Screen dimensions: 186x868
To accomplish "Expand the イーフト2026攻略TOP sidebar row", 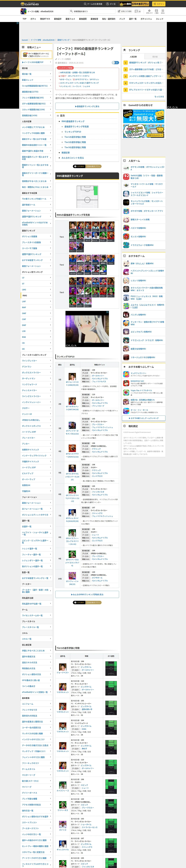I will coord(37,62).
